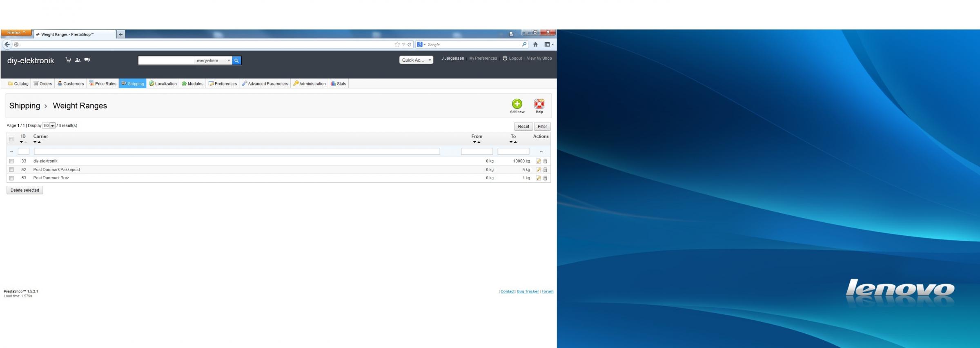Click the shopping cart icon in header
The width and height of the screenshot is (980, 348).
coord(68,60)
